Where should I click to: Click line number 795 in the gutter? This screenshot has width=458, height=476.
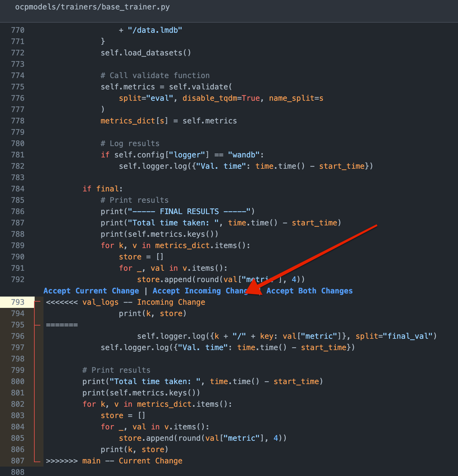(18, 325)
